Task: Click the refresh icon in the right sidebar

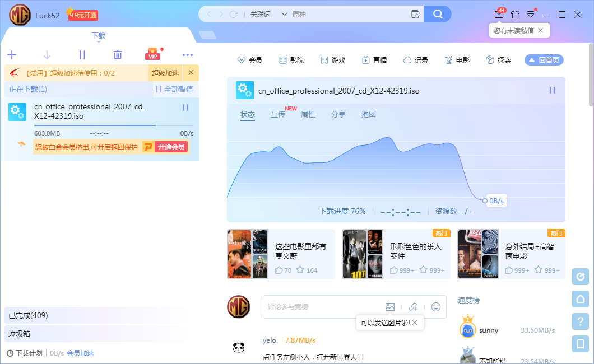Action: pos(581,277)
